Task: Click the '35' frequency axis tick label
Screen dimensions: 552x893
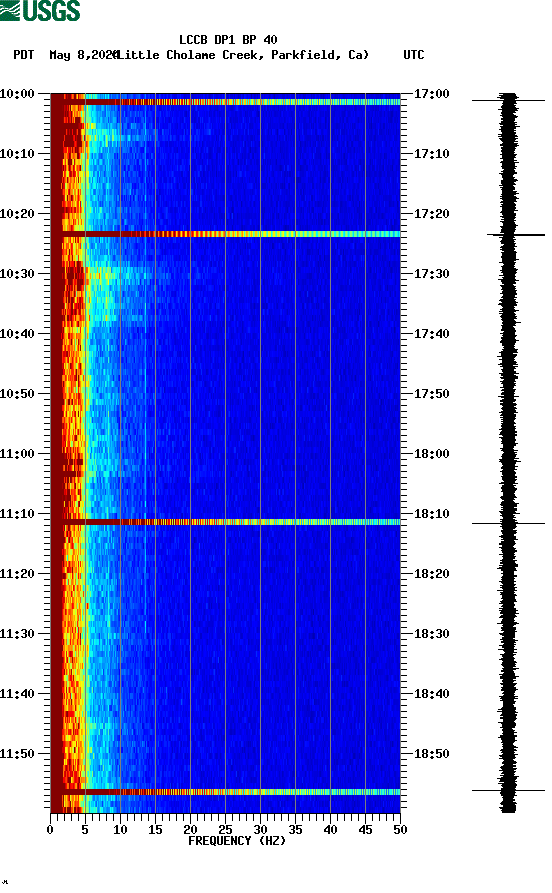Action: (x=295, y=830)
